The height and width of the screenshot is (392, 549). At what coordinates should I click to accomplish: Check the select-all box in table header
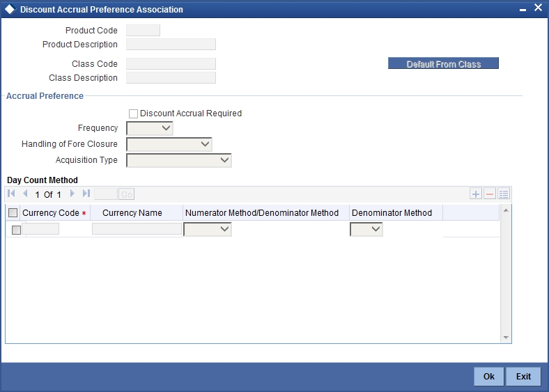(13, 213)
